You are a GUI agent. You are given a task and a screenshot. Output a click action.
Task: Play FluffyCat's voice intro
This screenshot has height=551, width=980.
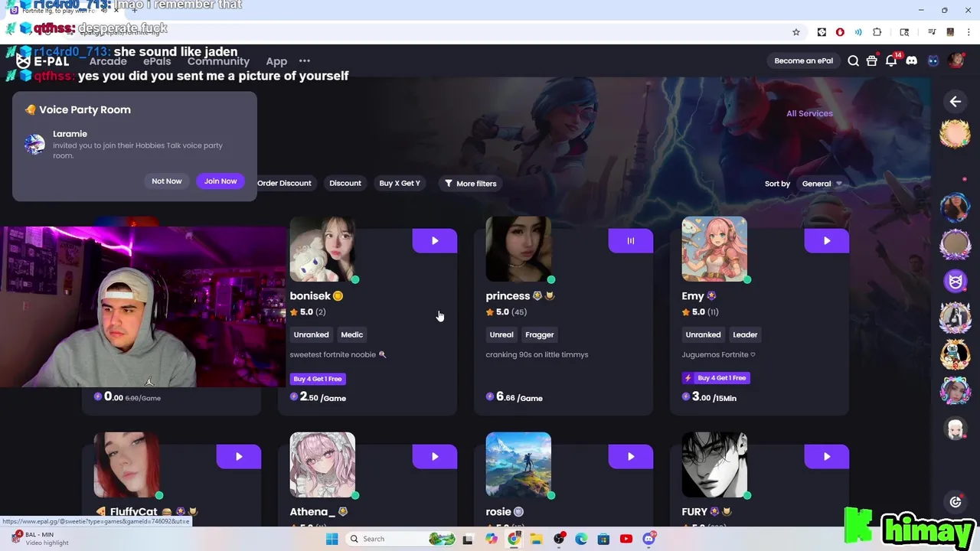click(x=239, y=456)
